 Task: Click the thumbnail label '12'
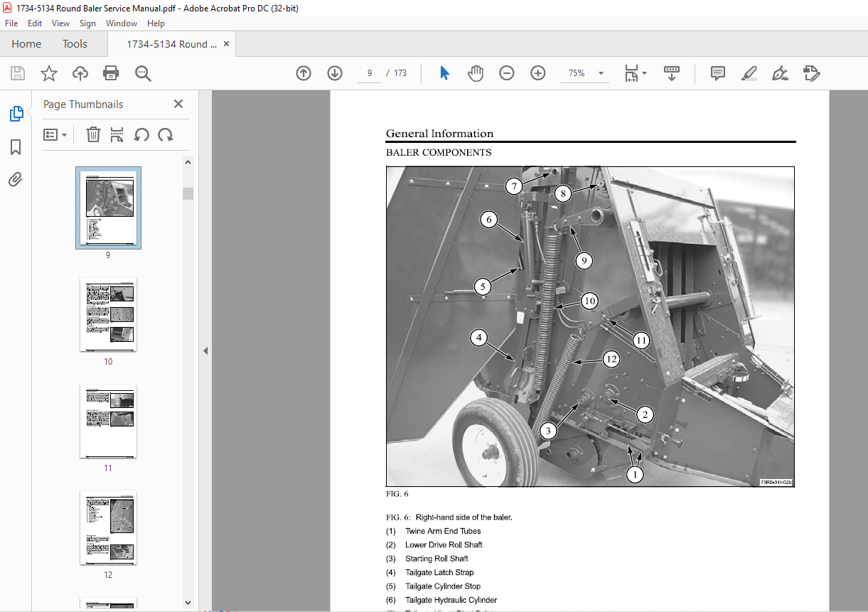108,575
